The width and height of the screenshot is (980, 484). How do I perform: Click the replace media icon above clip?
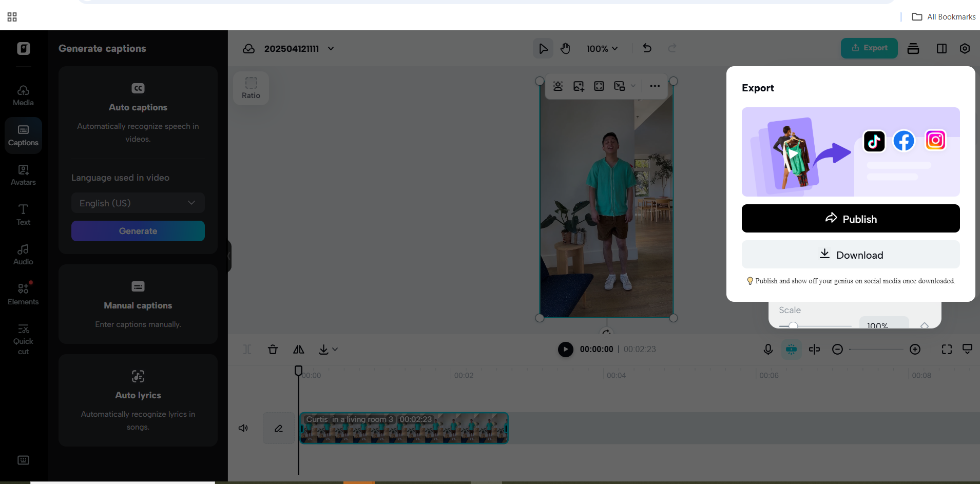click(620, 86)
